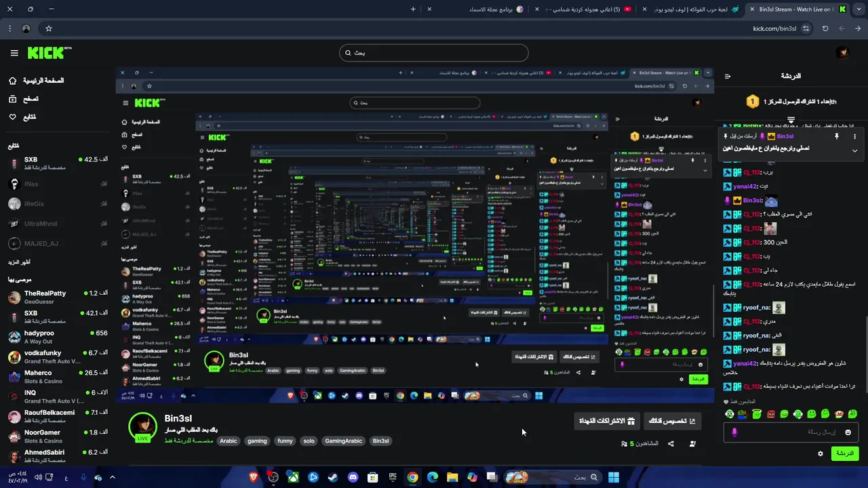Image resolution: width=868 pixels, height=488 pixels.
Task: Focus the إرسال رسالة chat input
Action: tap(791, 432)
